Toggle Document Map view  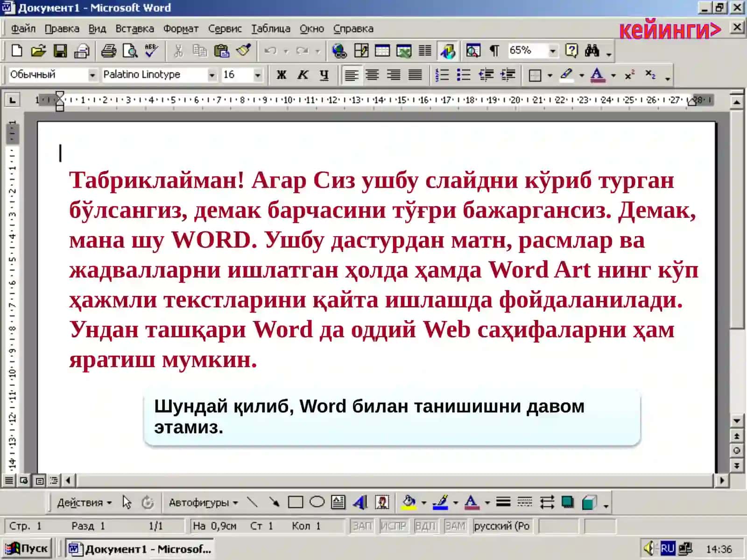tap(473, 50)
